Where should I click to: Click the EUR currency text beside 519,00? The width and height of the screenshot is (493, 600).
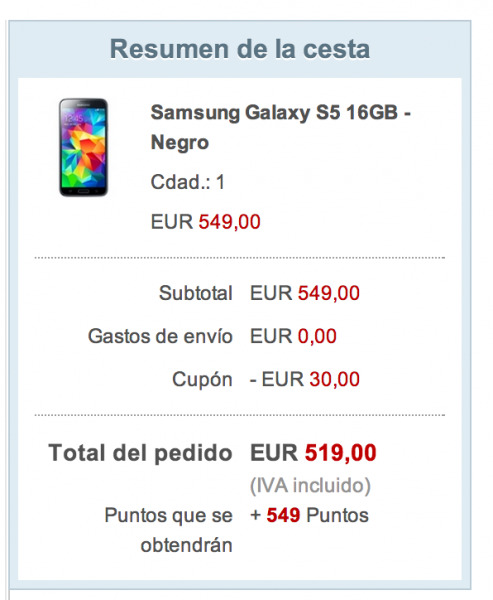[x=274, y=453]
